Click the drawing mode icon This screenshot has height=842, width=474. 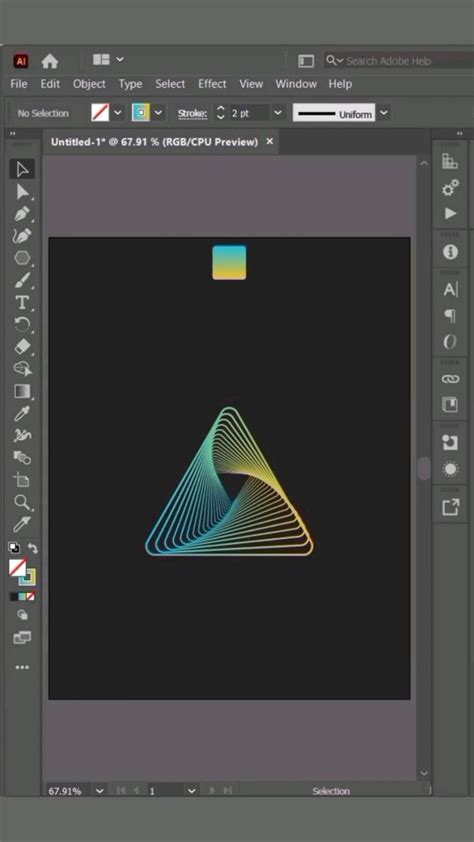(22, 615)
